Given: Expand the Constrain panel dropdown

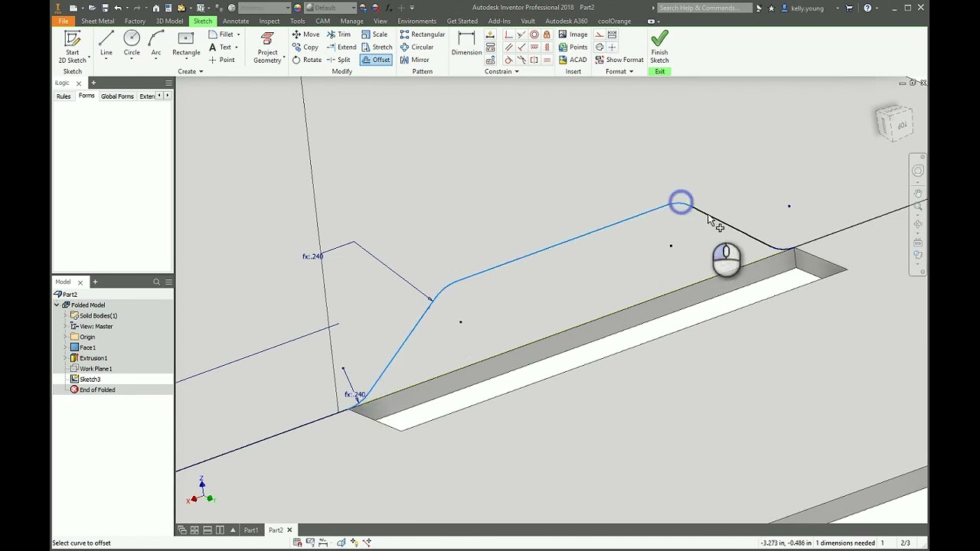Looking at the screenshot, I should click(501, 71).
